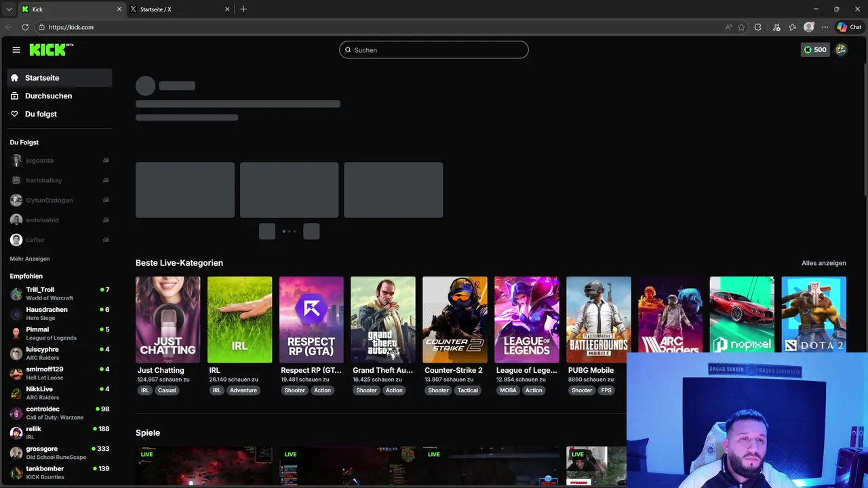Click Shooter tag under Respect RP
The height and width of the screenshot is (488, 868).
point(295,390)
